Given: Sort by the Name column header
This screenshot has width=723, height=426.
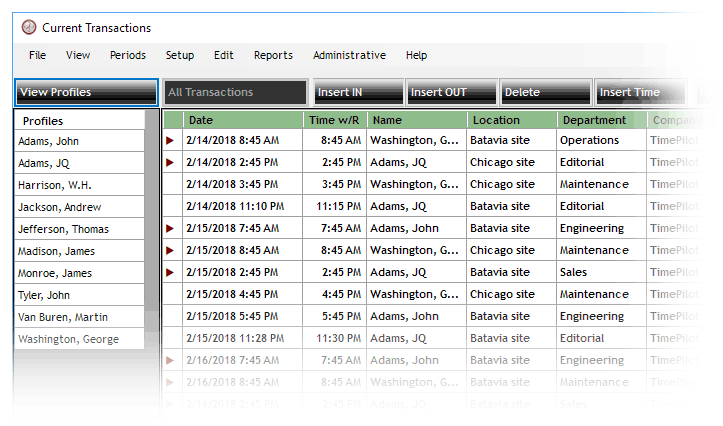Looking at the screenshot, I should pyautogui.click(x=417, y=120).
